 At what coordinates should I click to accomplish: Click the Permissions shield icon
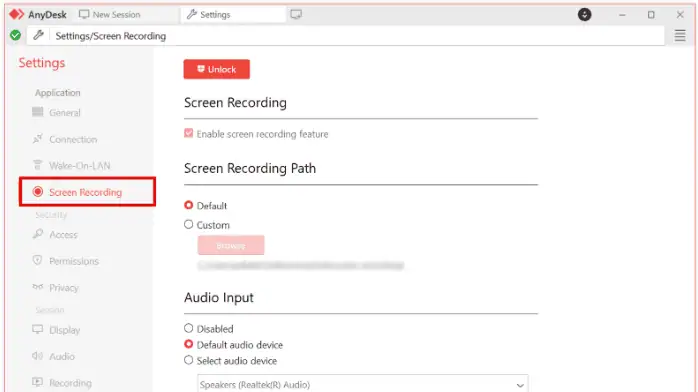(37, 260)
